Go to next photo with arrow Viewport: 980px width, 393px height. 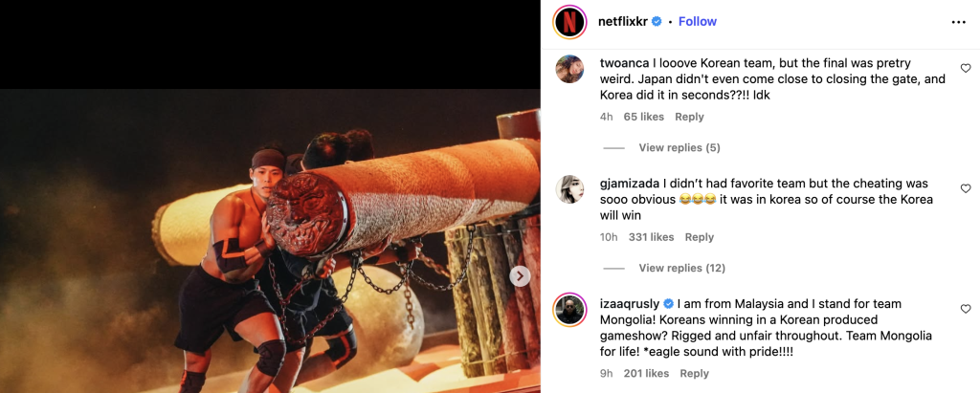[520, 276]
